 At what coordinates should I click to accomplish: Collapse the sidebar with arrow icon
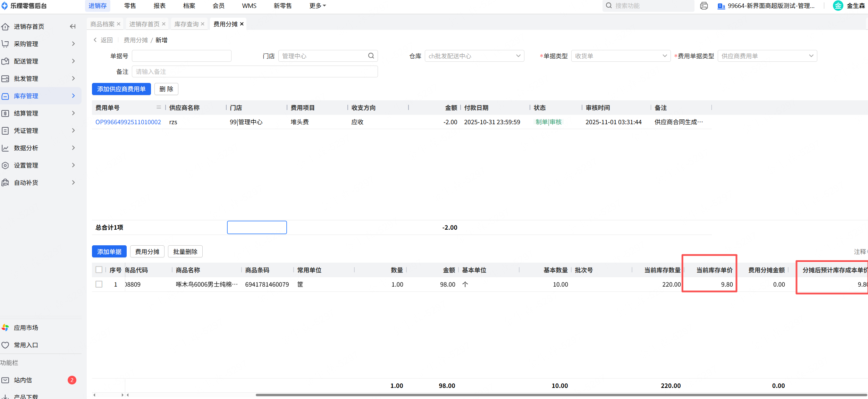73,26
